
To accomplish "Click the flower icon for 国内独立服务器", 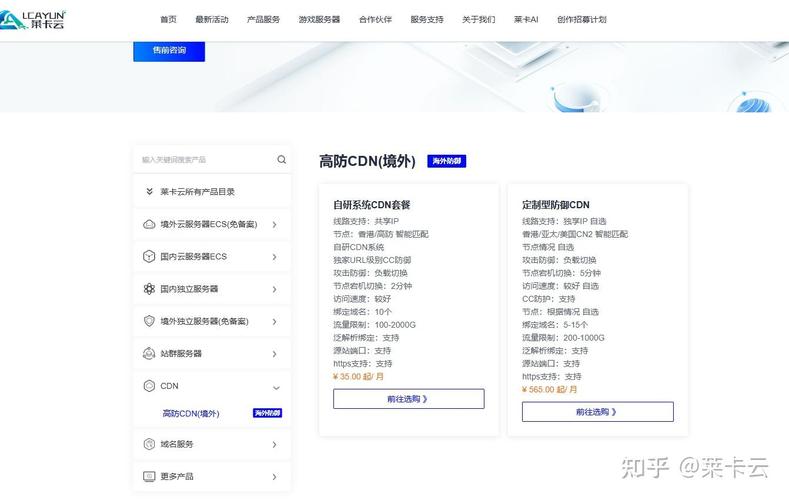I will click(149, 289).
